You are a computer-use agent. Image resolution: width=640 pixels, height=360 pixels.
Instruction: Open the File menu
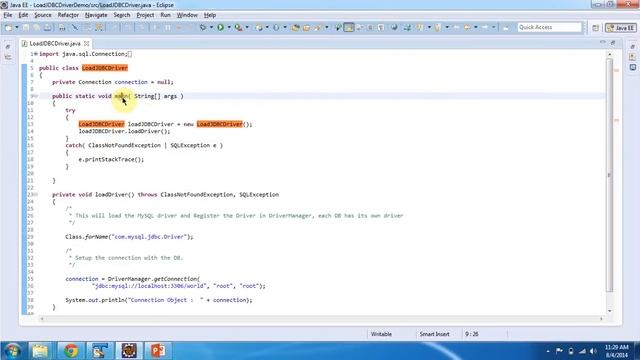point(8,15)
